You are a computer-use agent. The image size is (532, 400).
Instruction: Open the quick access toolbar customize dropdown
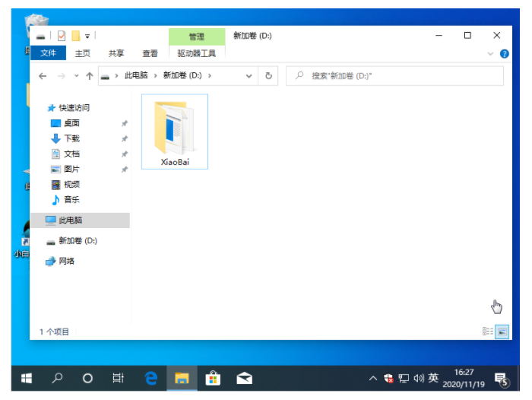click(x=88, y=36)
